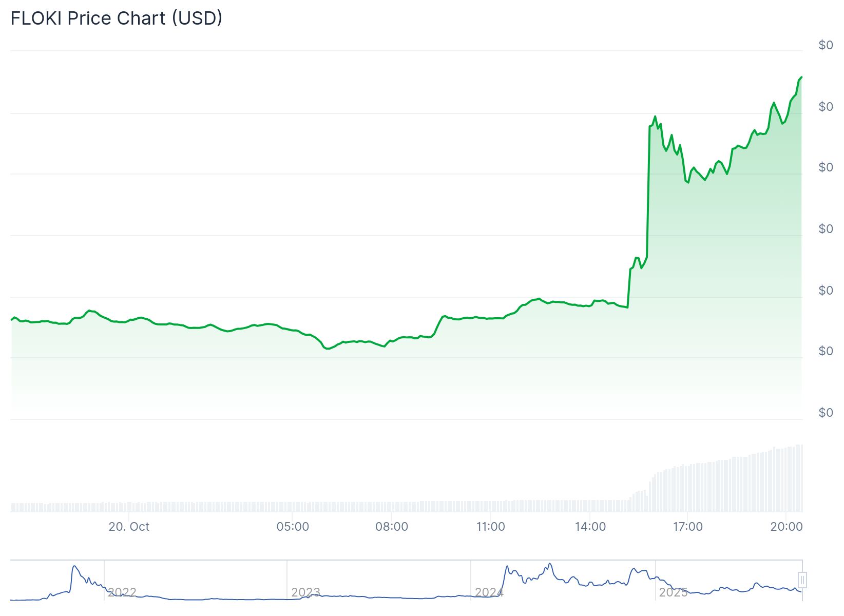The image size is (844, 616).
Task: Click the 17:00 time axis label
Action: click(x=688, y=527)
